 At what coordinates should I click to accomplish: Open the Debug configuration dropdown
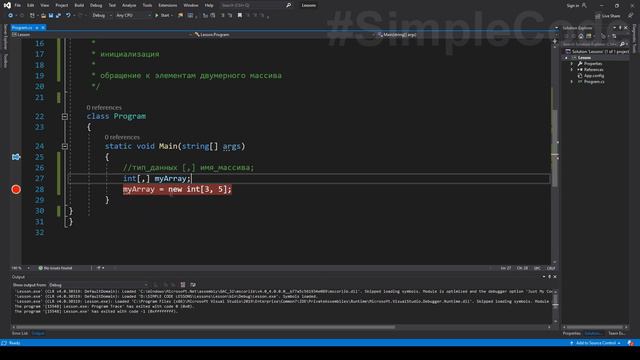(102, 16)
